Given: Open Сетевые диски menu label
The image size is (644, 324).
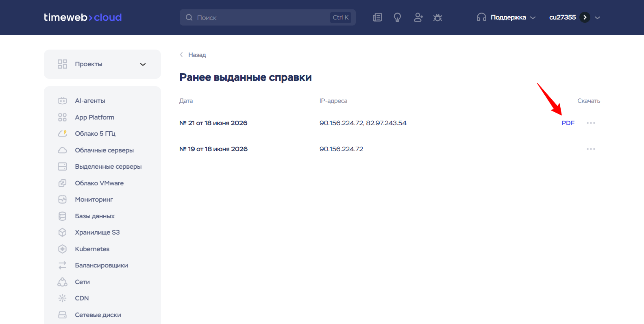Looking at the screenshot, I should pos(98,315).
